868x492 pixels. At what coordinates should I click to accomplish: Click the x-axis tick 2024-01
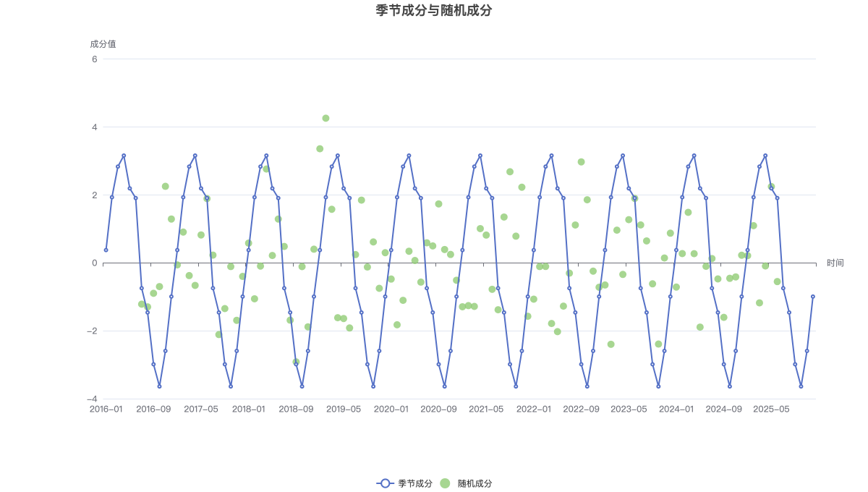click(x=676, y=409)
